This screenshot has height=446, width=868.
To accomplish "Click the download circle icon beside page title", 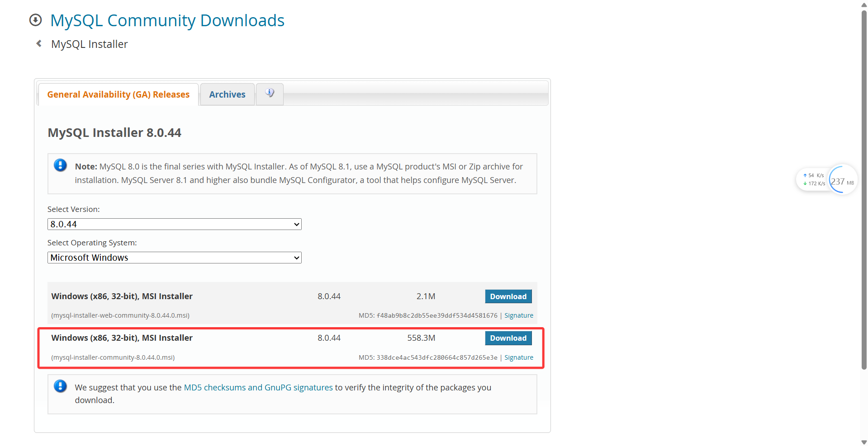I will coord(35,20).
